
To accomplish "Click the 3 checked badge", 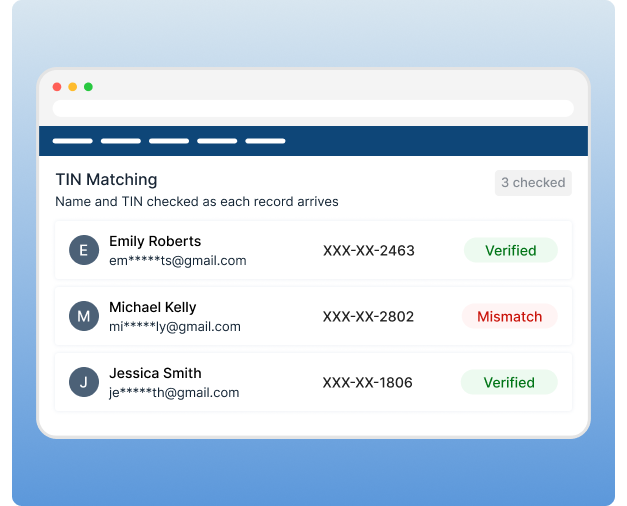I will [533, 183].
